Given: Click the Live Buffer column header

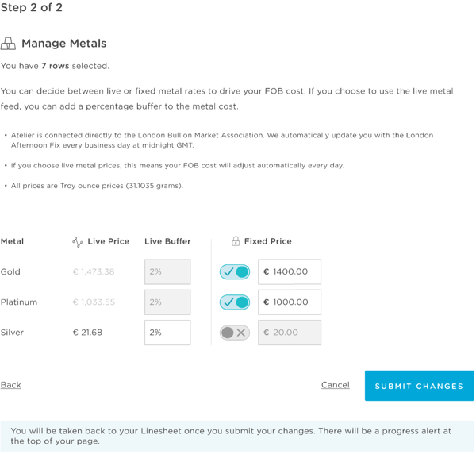Looking at the screenshot, I should pyautogui.click(x=167, y=241).
